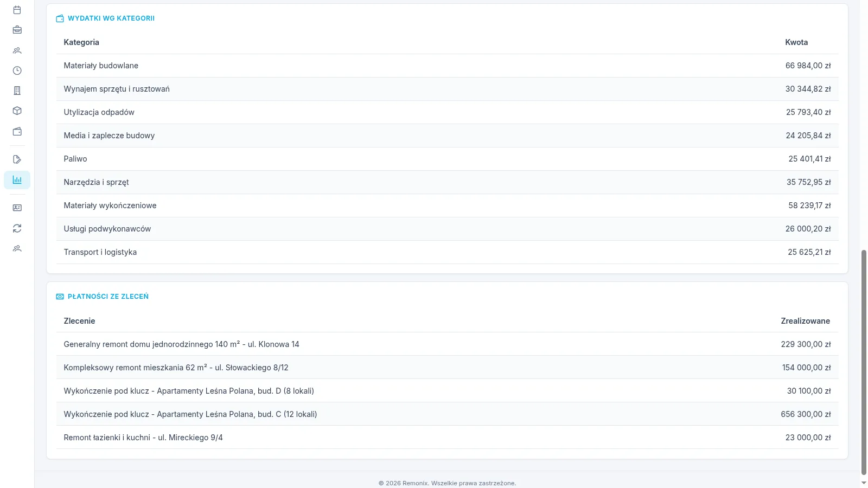
Task: Click the amount 58 239,17 zł
Action: (809, 206)
